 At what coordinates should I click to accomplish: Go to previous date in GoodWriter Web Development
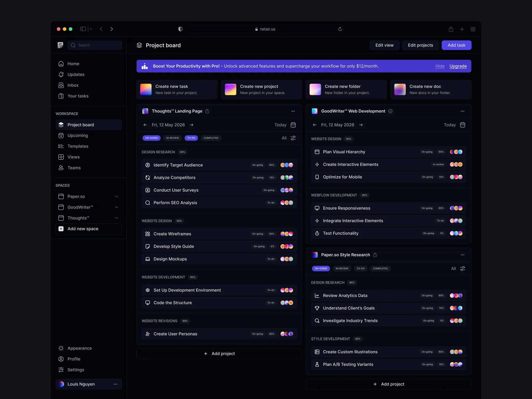[315, 125]
